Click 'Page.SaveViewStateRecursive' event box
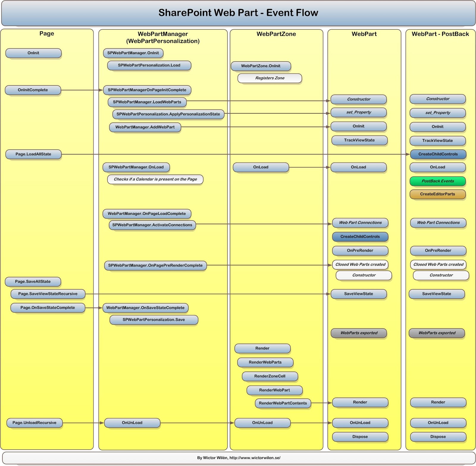The image size is (476, 466). pyautogui.click(x=48, y=294)
